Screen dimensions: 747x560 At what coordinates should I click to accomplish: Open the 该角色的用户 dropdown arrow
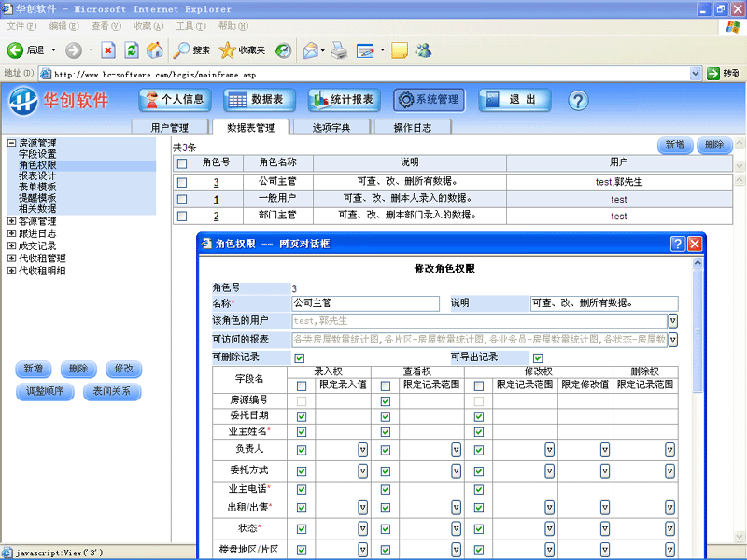click(672, 321)
